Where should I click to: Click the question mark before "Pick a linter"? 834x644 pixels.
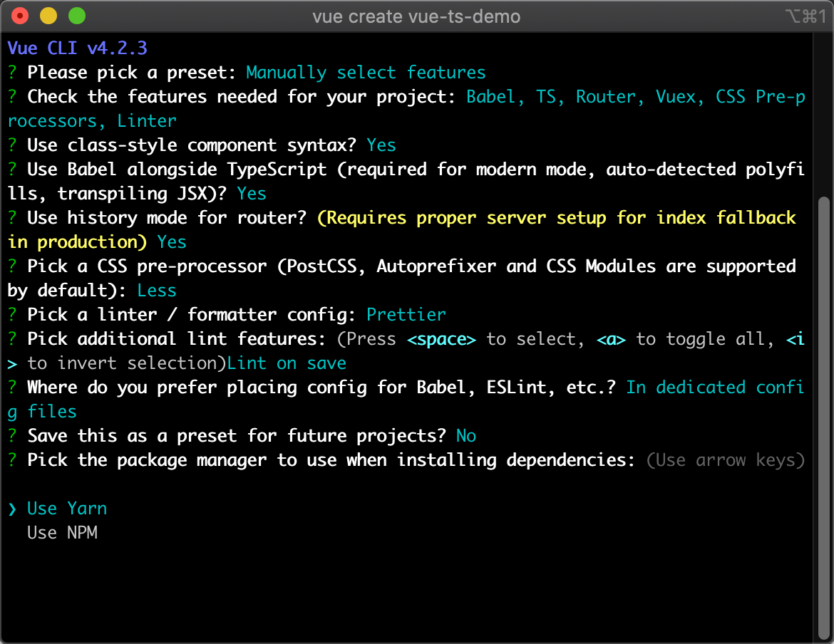12,315
